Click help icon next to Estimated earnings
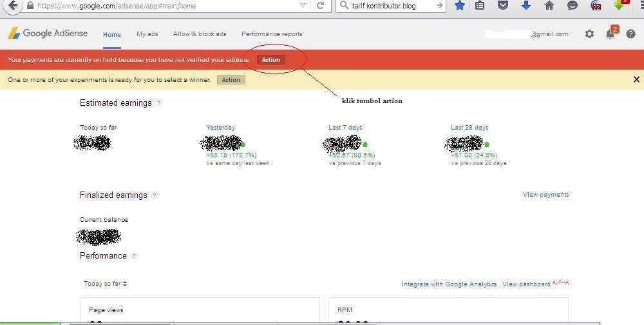The width and height of the screenshot is (644, 325). click(159, 103)
